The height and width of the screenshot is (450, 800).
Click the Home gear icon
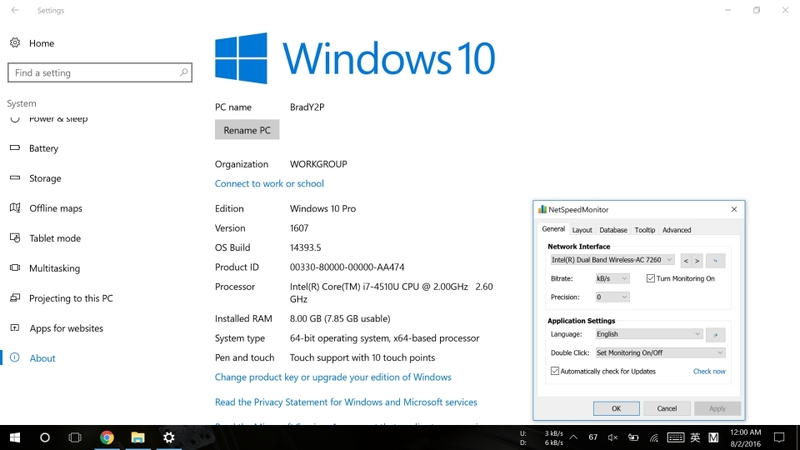(x=15, y=43)
